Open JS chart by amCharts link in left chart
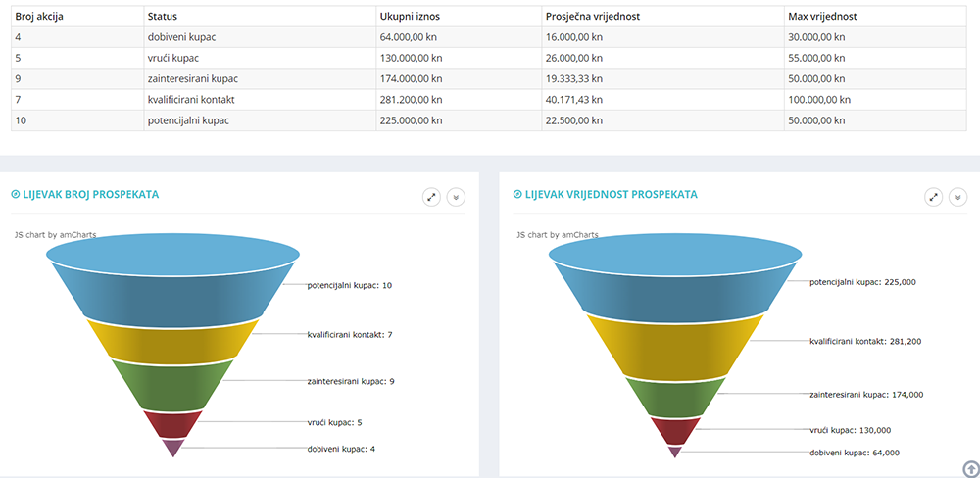Image resolution: width=980 pixels, height=478 pixels. coord(55,235)
